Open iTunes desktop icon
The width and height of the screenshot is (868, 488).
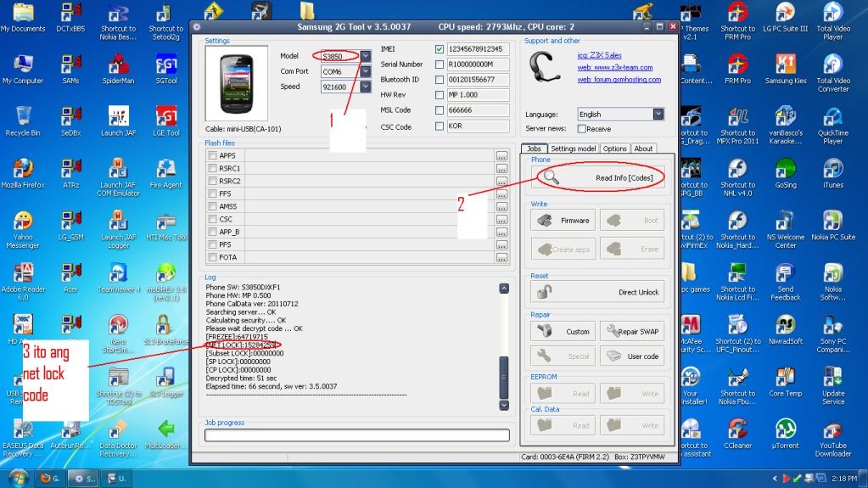(x=832, y=173)
